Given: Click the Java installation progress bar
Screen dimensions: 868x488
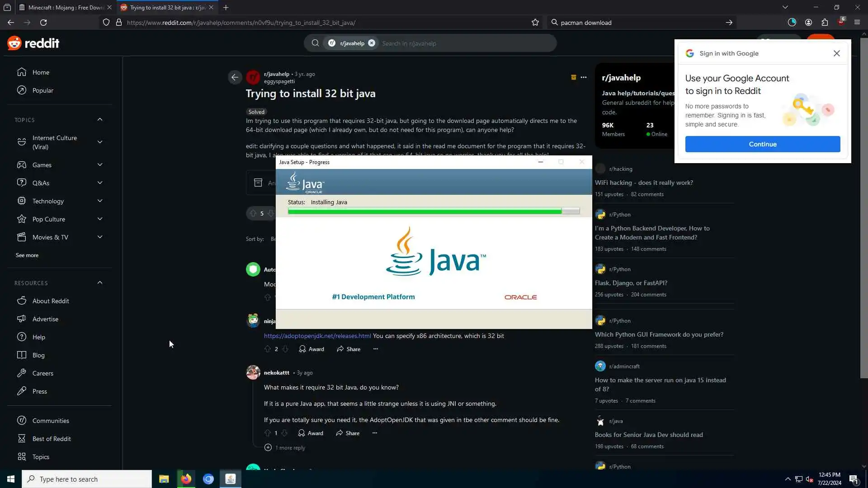Looking at the screenshot, I should click(433, 211).
